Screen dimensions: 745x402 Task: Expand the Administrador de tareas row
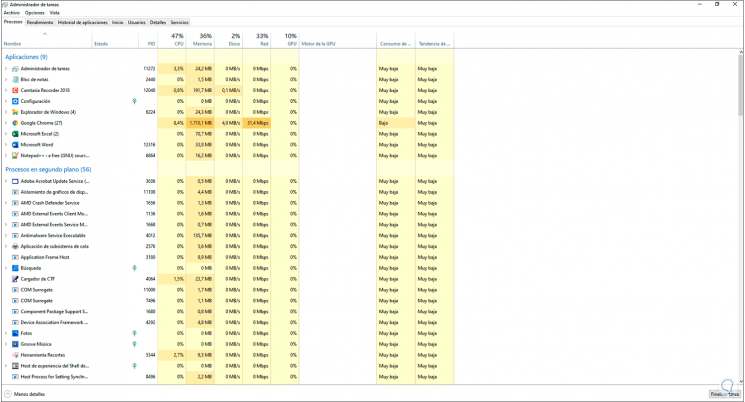pos(6,68)
